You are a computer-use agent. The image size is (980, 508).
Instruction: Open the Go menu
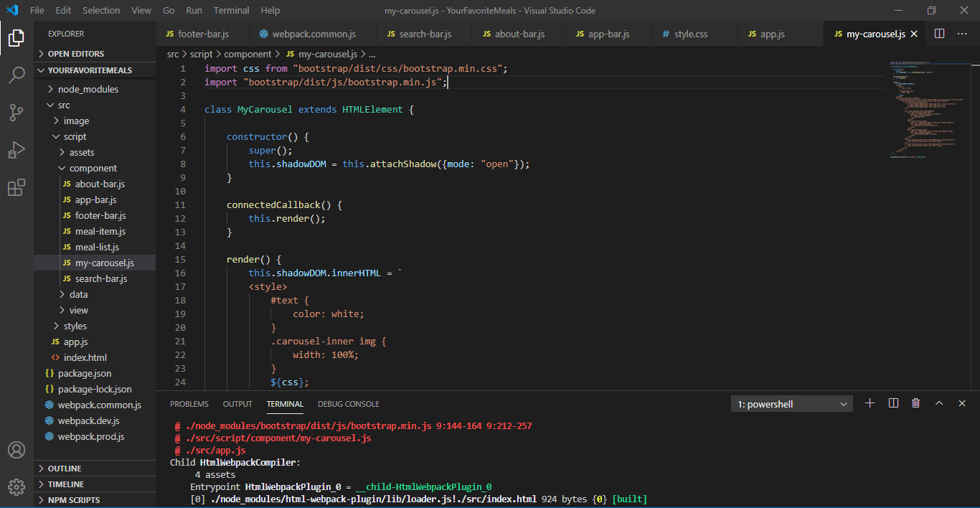click(169, 10)
